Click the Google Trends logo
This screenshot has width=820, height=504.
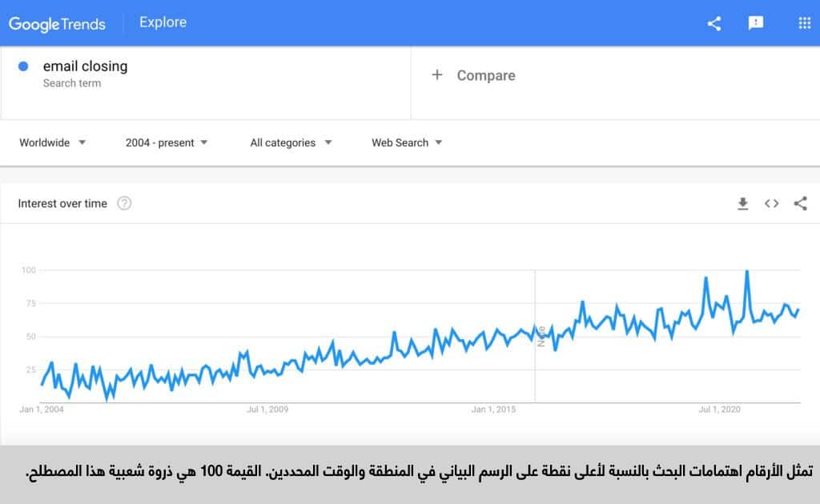58,24
